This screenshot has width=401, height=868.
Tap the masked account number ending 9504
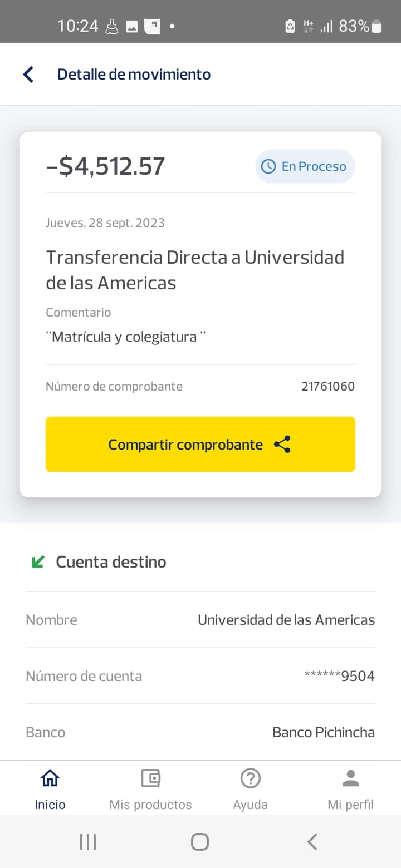340,676
